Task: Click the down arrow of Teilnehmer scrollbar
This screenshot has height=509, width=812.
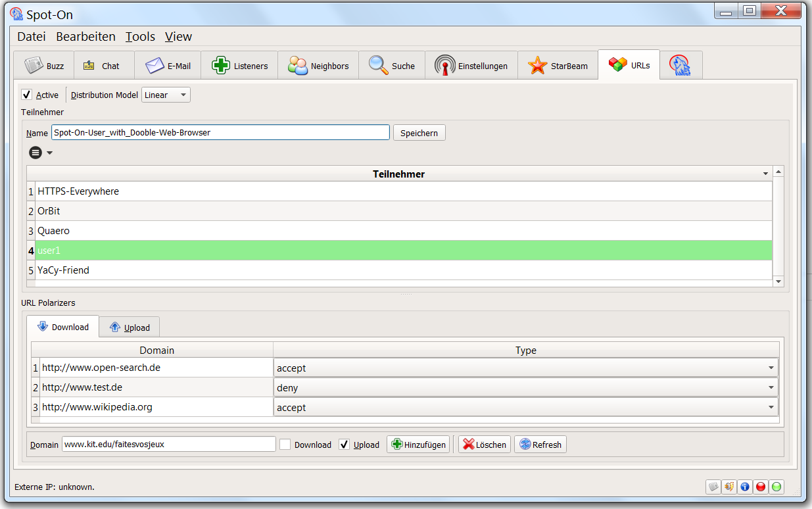Action: (x=778, y=281)
